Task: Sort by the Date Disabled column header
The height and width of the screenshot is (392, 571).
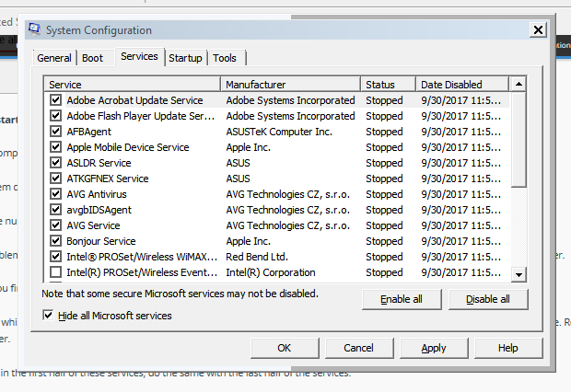Action: [462, 85]
